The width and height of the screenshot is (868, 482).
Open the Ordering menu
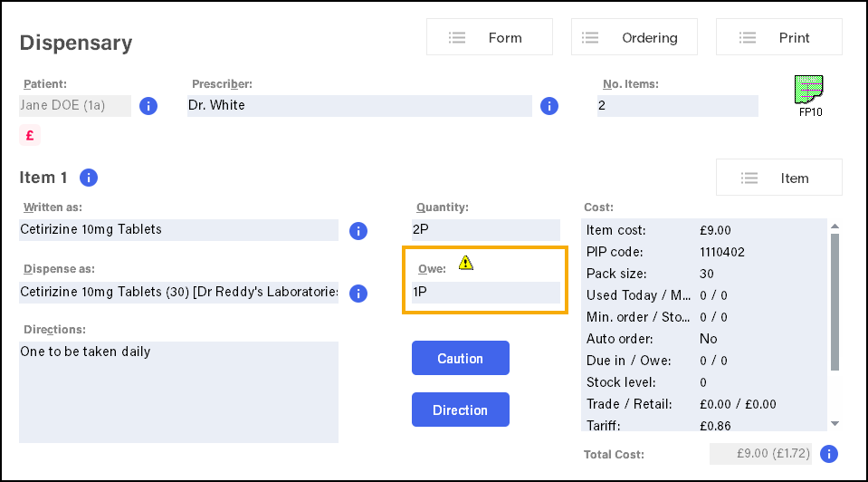[634, 38]
